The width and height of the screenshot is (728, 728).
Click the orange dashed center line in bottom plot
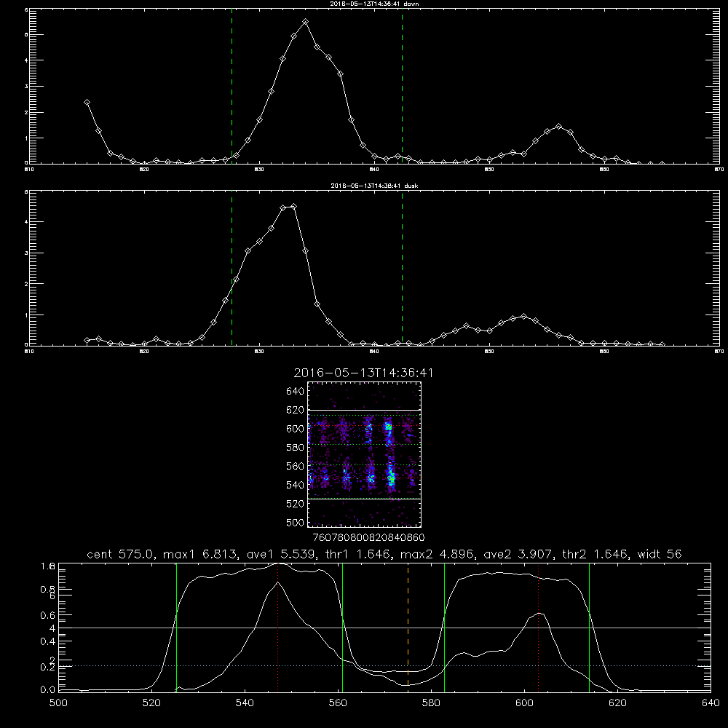(408, 627)
